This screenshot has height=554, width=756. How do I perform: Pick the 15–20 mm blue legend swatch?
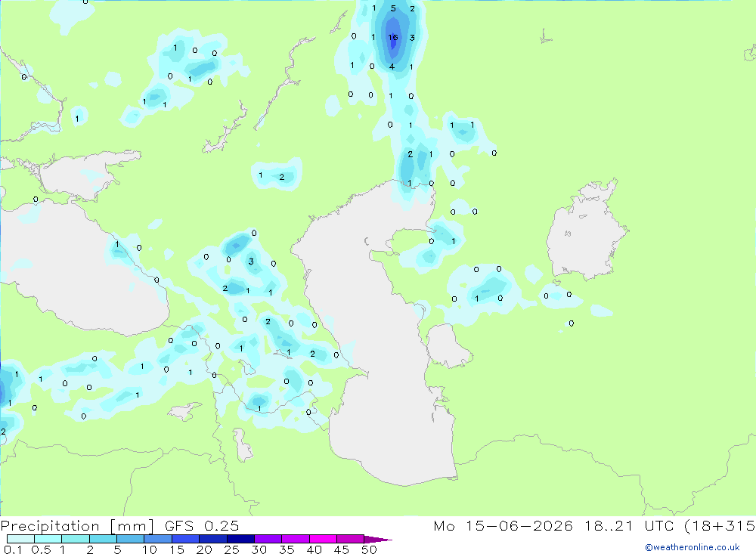point(185,539)
